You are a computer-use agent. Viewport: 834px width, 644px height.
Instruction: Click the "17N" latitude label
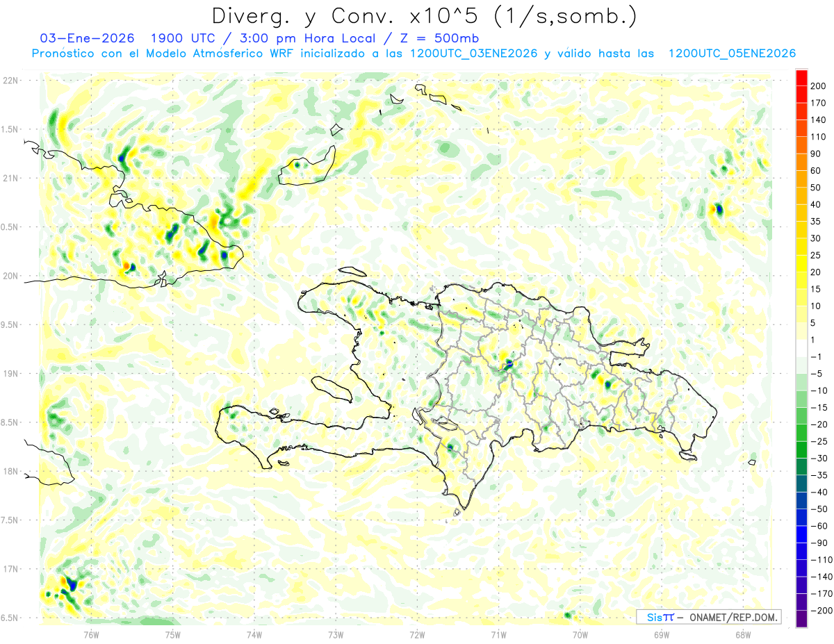[x=10, y=569]
